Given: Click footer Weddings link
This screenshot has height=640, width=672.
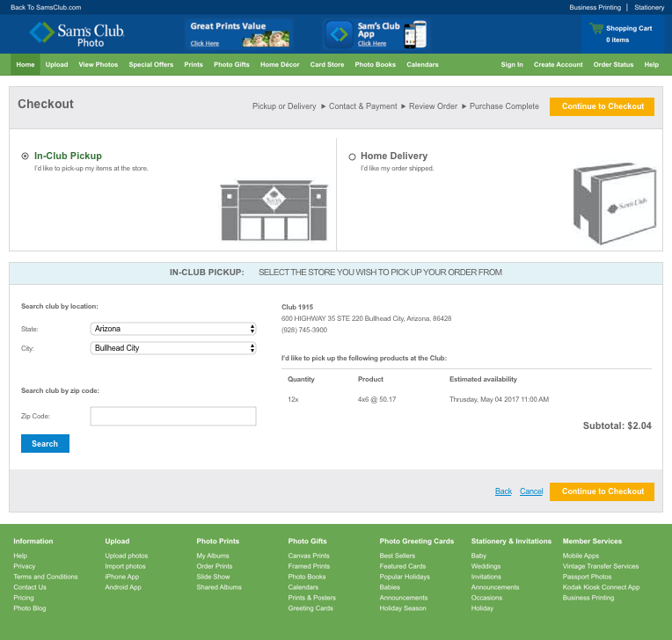Looking at the screenshot, I should (486, 566).
